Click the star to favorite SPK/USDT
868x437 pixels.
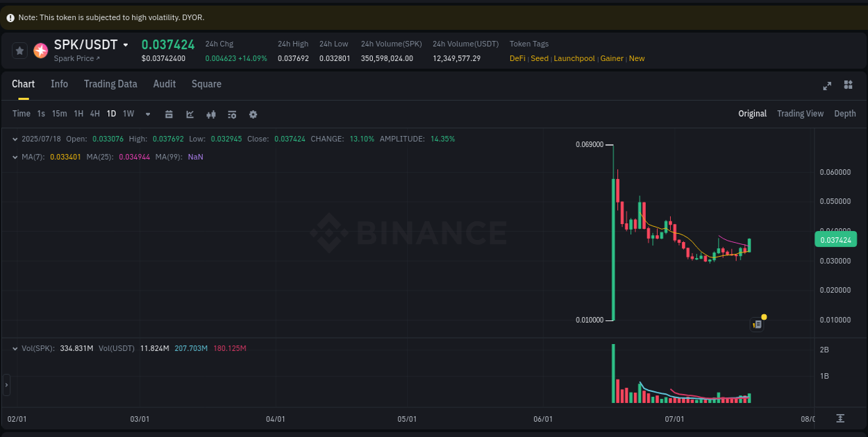19,50
